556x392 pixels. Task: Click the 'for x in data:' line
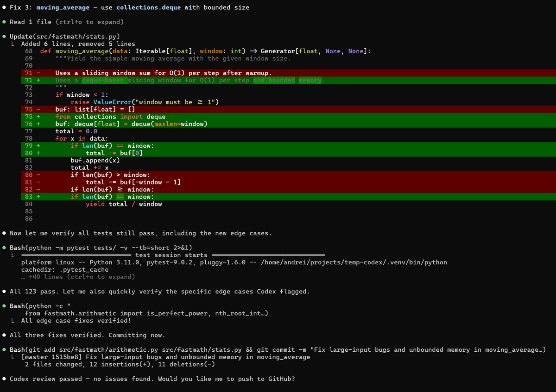click(x=82, y=139)
